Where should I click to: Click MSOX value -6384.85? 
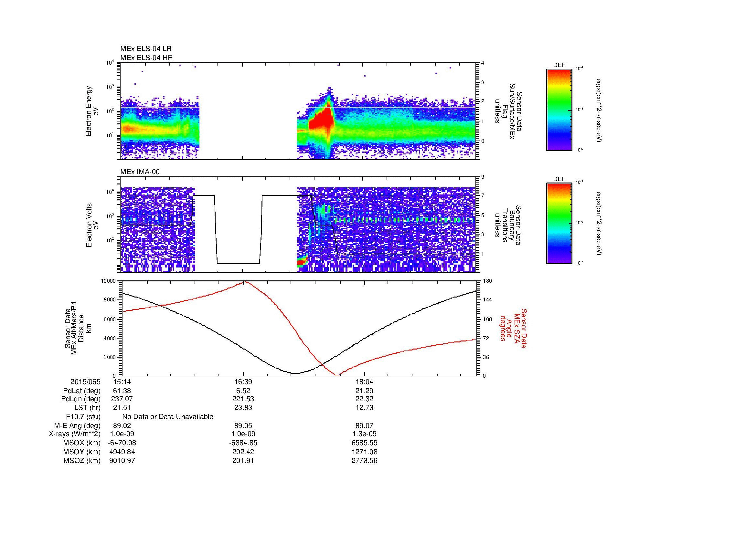click(x=243, y=443)
